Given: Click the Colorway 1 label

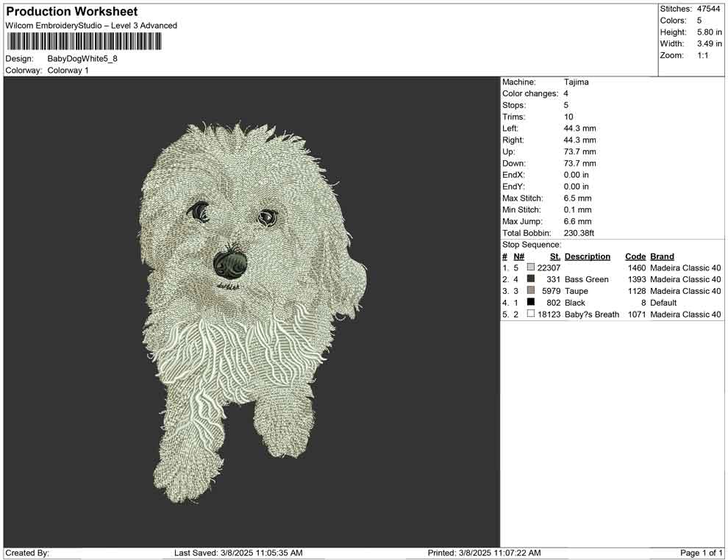Looking at the screenshot, I should pyautogui.click(x=68, y=71).
